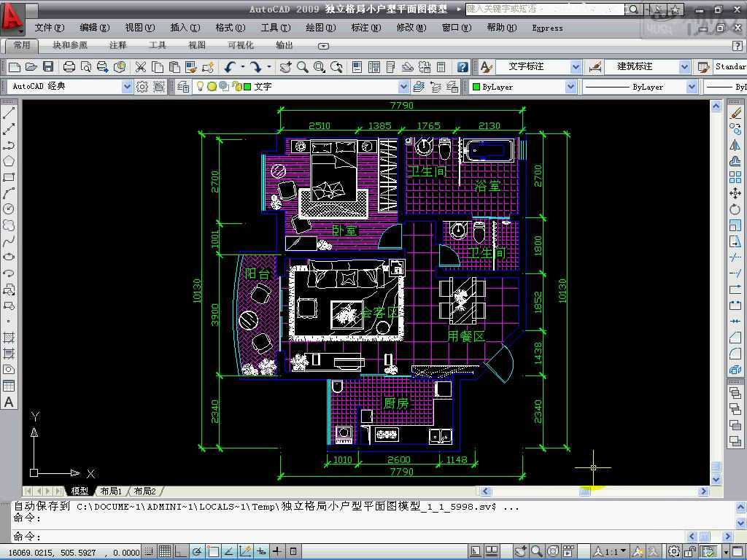The image size is (747, 560).
Task: Toggle Dynamic Input in the status bar
Action: click(x=261, y=551)
